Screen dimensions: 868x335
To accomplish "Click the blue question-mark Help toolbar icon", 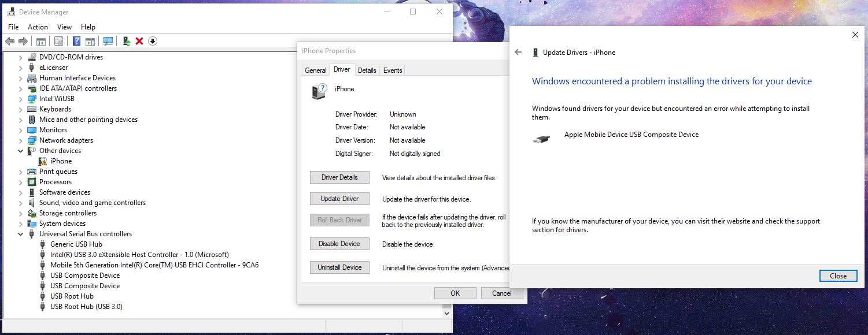I will (76, 41).
